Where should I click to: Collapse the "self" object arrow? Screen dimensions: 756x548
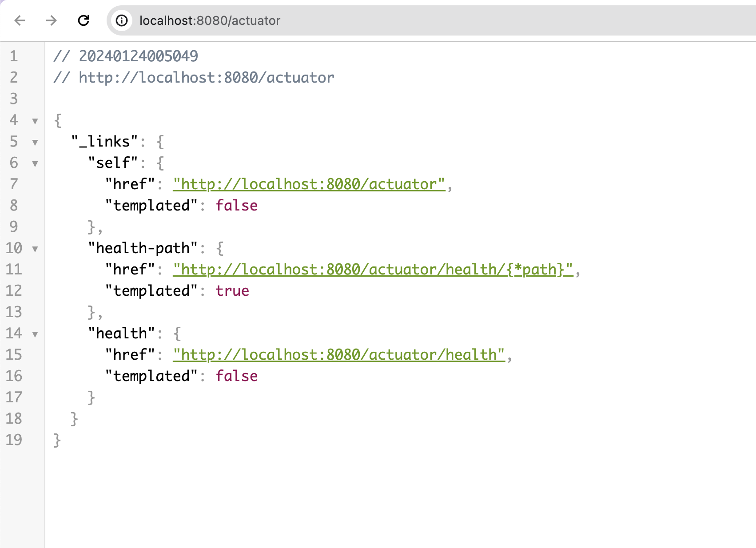click(x=35, y=163)
